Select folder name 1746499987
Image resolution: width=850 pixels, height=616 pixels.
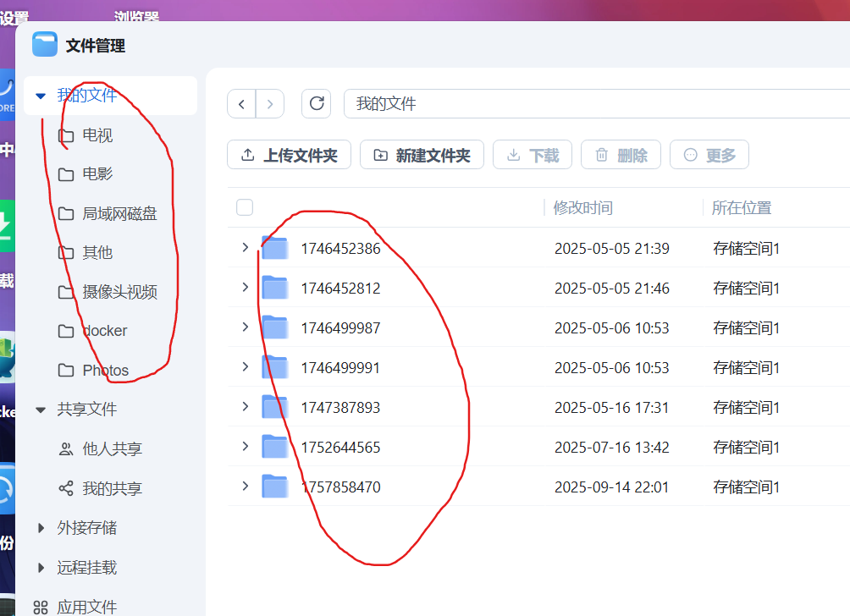340,328
